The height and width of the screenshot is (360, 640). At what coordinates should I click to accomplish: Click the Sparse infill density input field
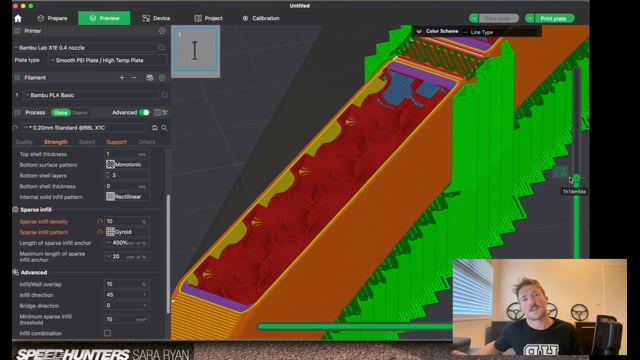127,221
